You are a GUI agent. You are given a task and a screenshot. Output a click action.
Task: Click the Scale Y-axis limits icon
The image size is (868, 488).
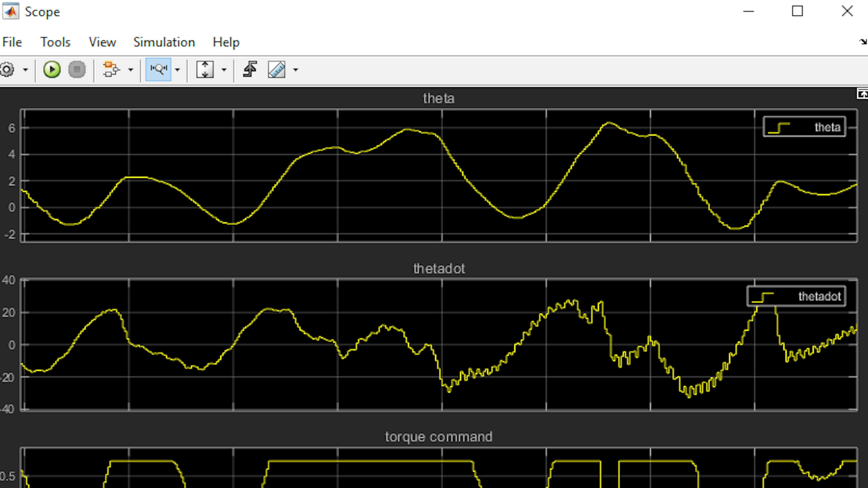coord(205,69)
